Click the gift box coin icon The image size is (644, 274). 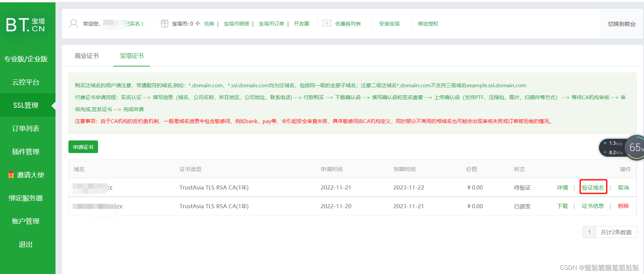[164, 24]
